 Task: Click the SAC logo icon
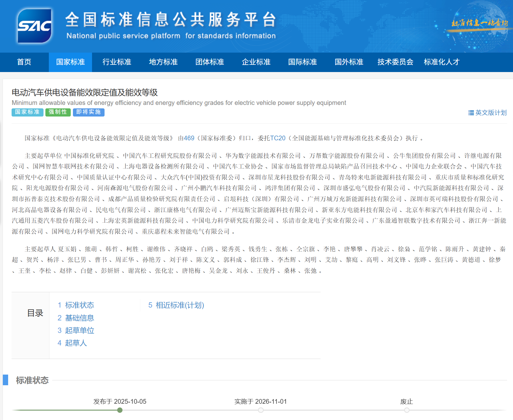tap(34, 26)
